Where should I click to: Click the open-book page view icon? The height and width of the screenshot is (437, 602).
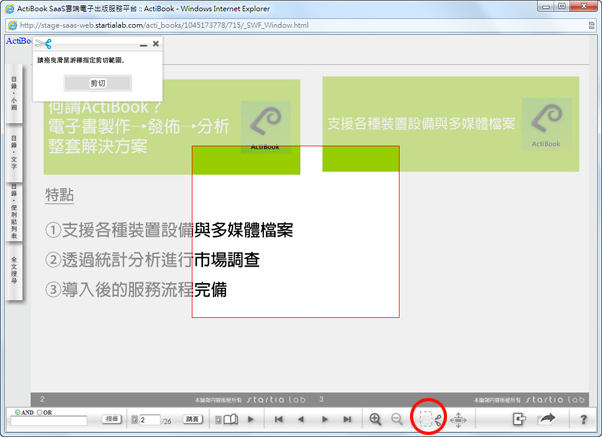(231, 419)
